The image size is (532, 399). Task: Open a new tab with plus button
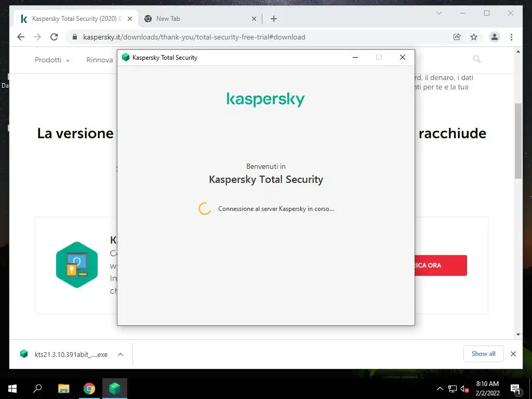(273, 19)
